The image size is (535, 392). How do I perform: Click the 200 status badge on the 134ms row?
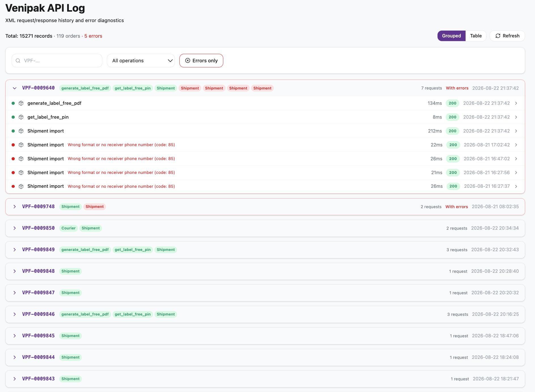(x=453, y=103)
